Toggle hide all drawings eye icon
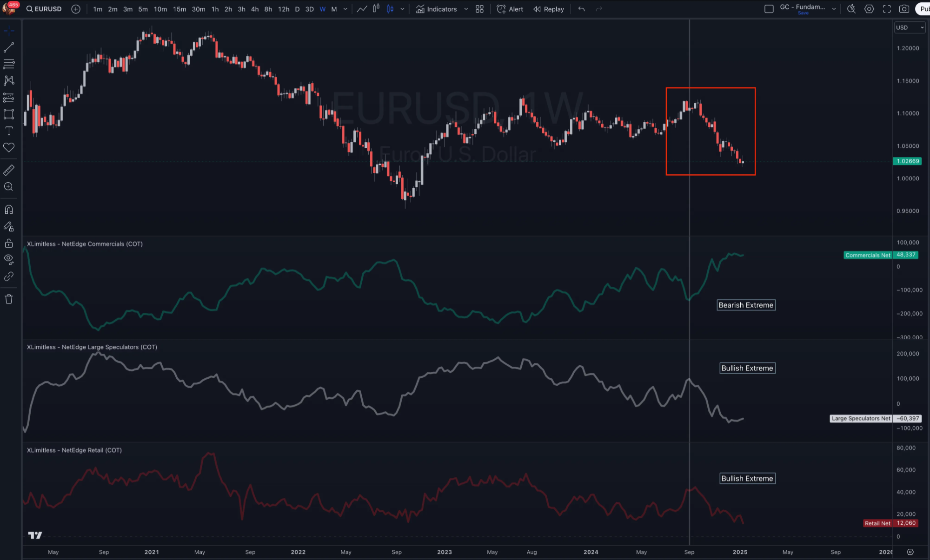Image resolution: width=930 pixels, height=560 pixels. (x=9, y=259)
